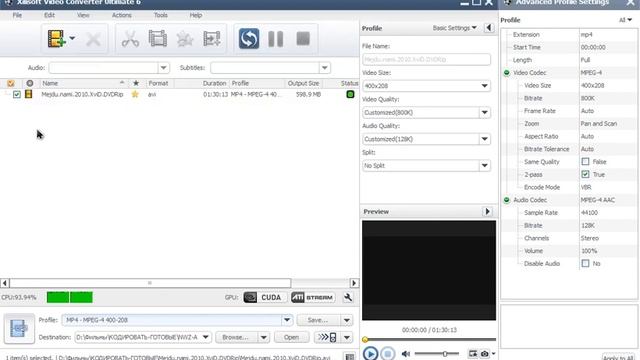Open the Split No Split dropdown

tap(484, 166)
